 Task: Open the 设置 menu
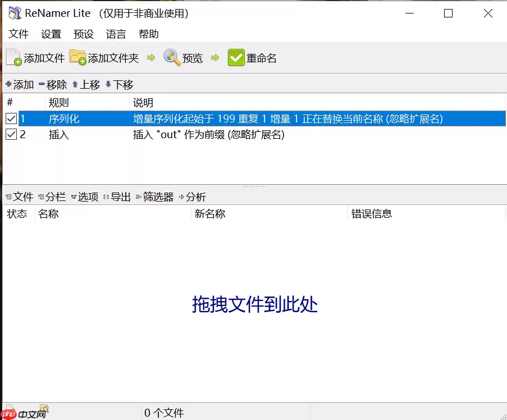(51, 34)
